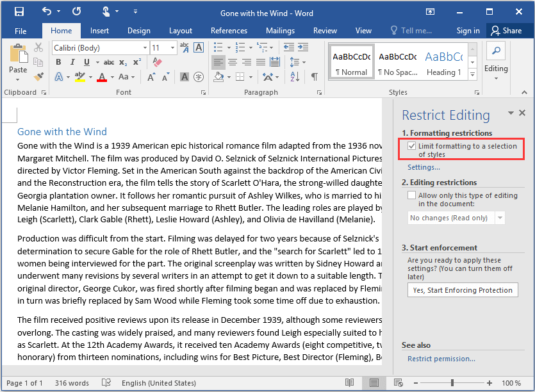
Task: Click Sign in
Action: click(x=468, y=31)
